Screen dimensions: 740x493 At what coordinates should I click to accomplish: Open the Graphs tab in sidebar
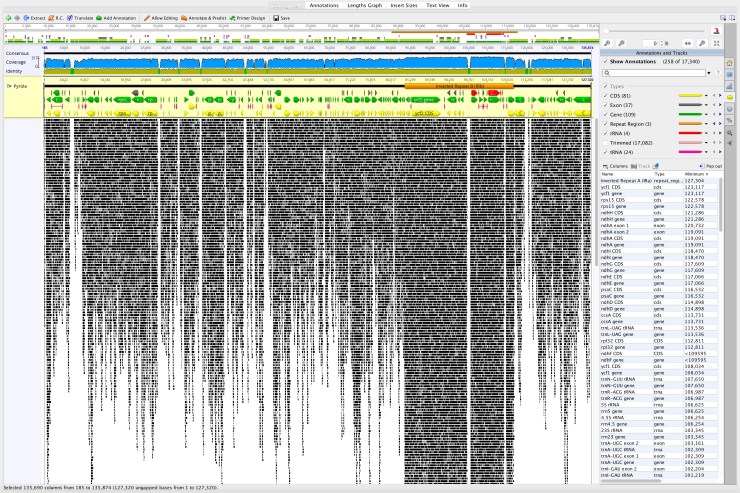tap(730, 86)
